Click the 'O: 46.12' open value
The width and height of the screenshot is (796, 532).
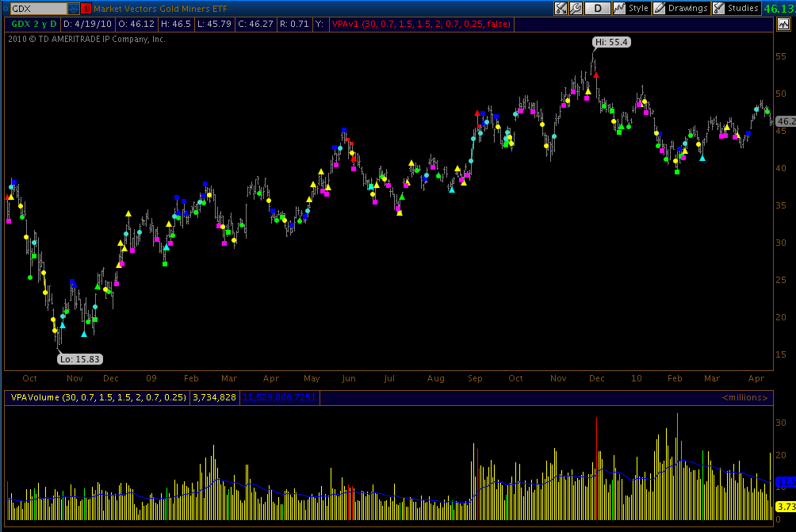[x=136, y=24]
